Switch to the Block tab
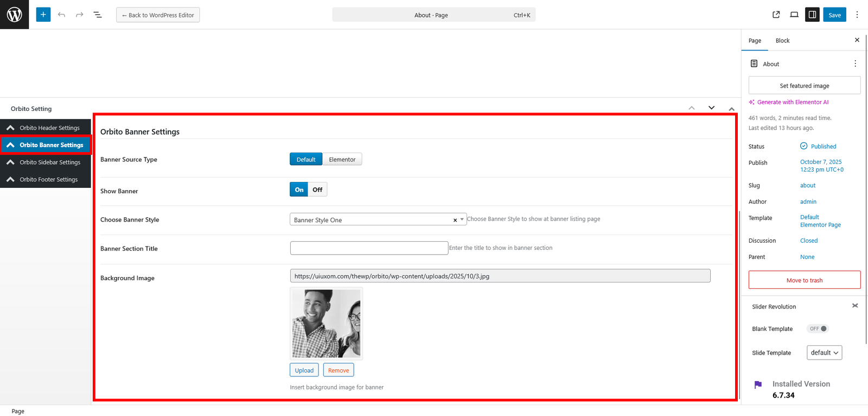The image size is (868, 416). point(782,41)
